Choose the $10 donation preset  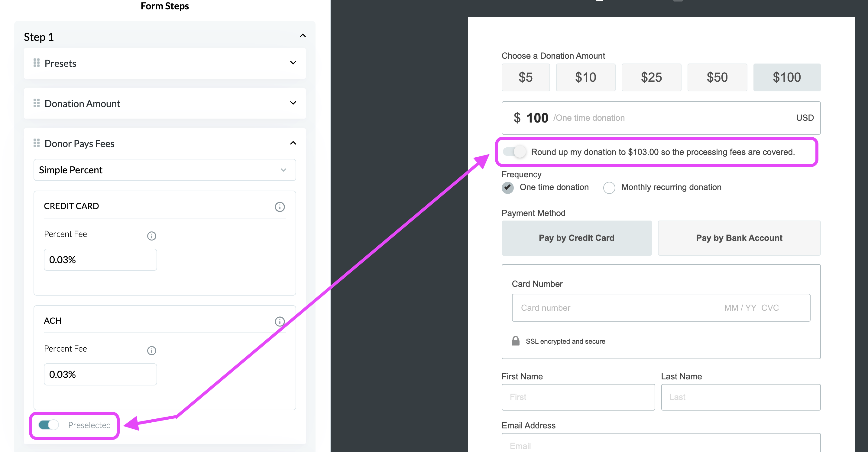point(585,77)
